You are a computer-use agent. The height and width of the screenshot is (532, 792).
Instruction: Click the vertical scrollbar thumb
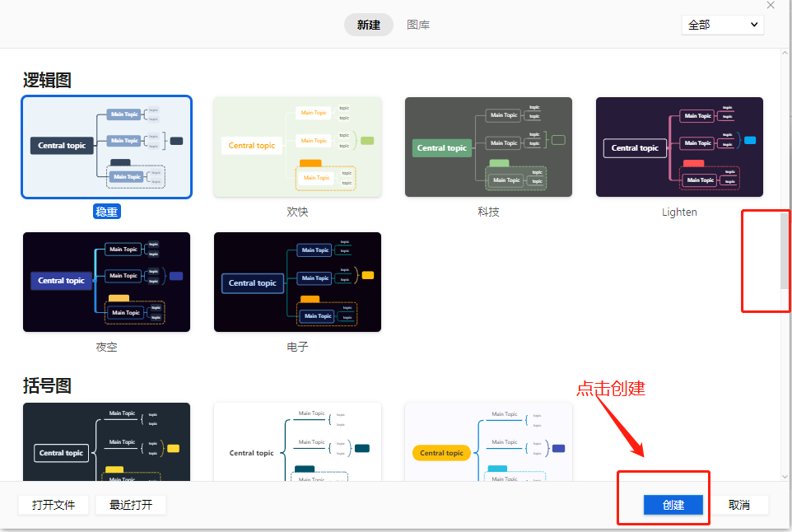coord(785,247)
